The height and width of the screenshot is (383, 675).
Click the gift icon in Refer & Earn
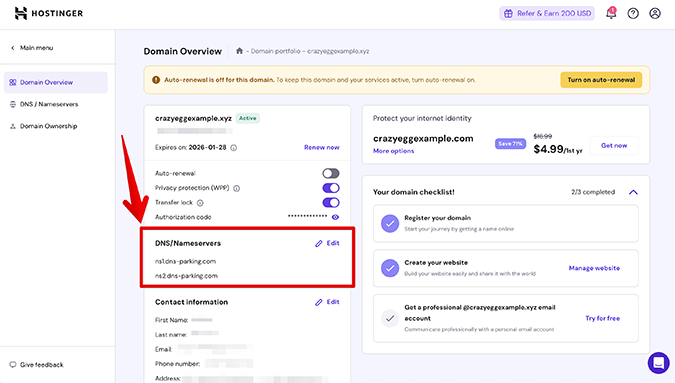508,13
